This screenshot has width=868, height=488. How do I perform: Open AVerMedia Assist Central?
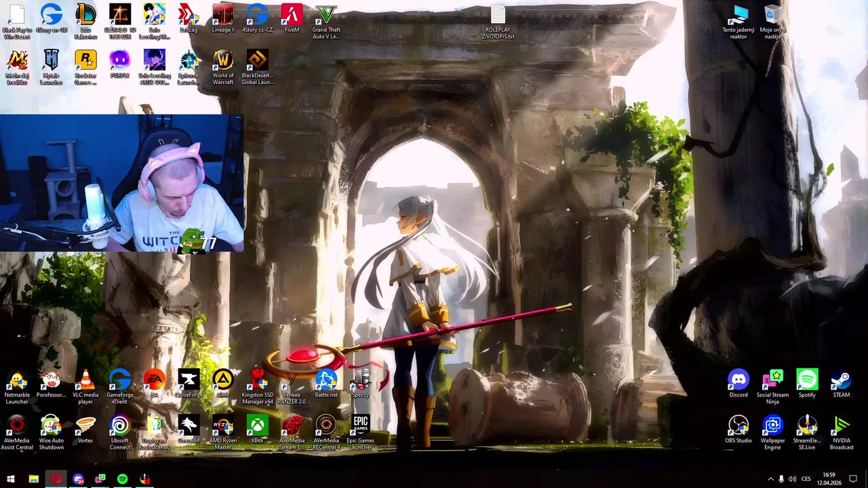click(x=17, y=433)
